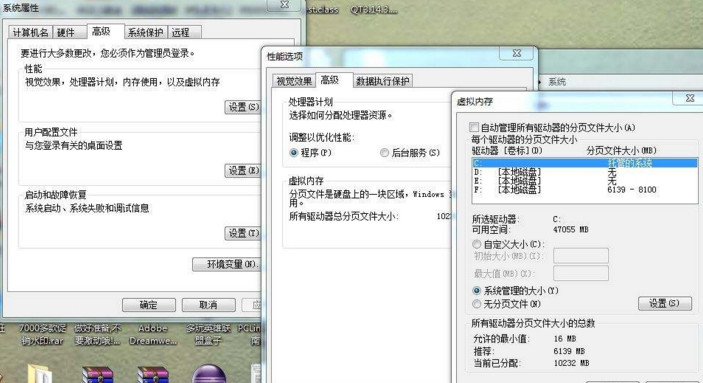Click 确定 in 系统属性 window
The height and width of the screenshot is (383, 703).
[x=149, y=305]
